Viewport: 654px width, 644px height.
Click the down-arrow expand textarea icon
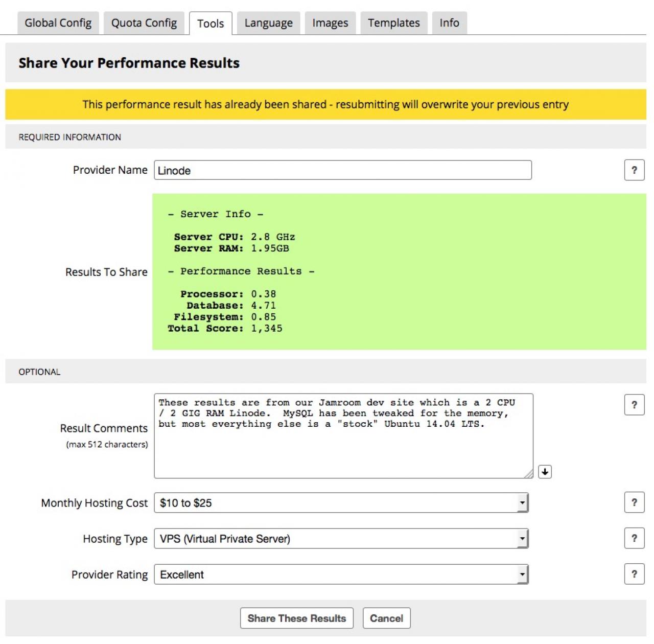[x=545, y=472]
